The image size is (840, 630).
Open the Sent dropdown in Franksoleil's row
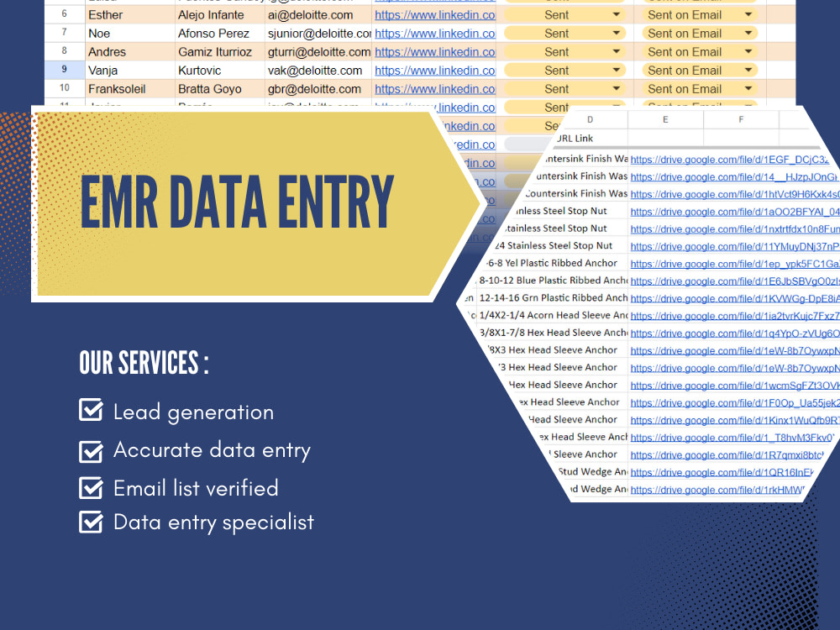(617, 88)
